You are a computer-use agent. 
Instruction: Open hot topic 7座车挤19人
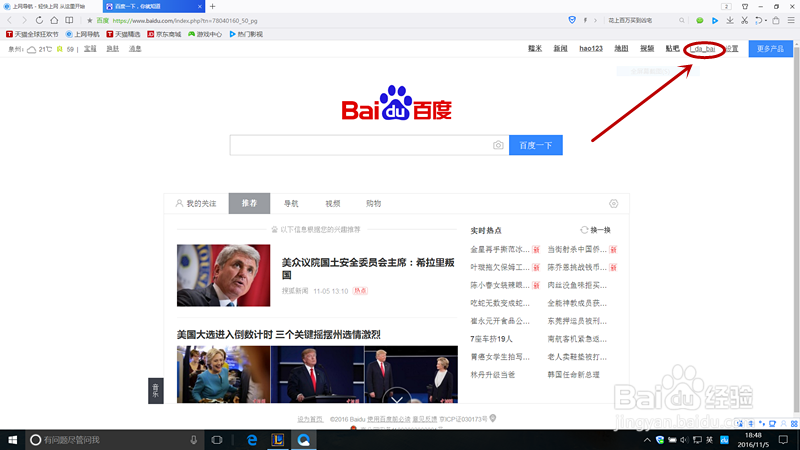491,339
